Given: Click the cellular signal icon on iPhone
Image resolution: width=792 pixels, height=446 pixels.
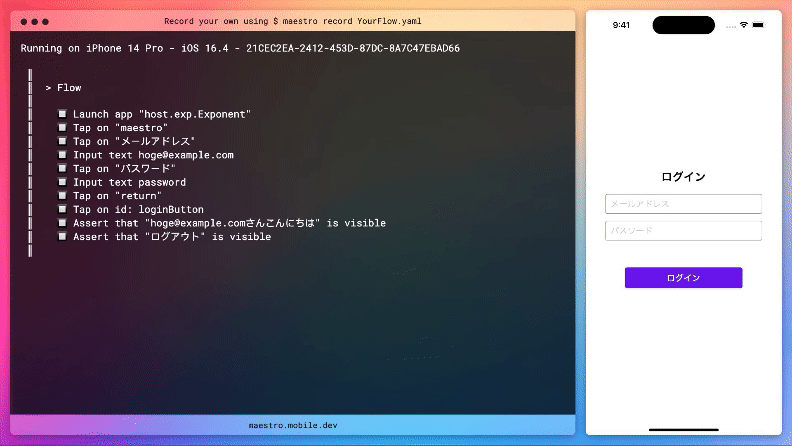Looking at the screenshot, I should pyautogui.click(x=728, y=25).
